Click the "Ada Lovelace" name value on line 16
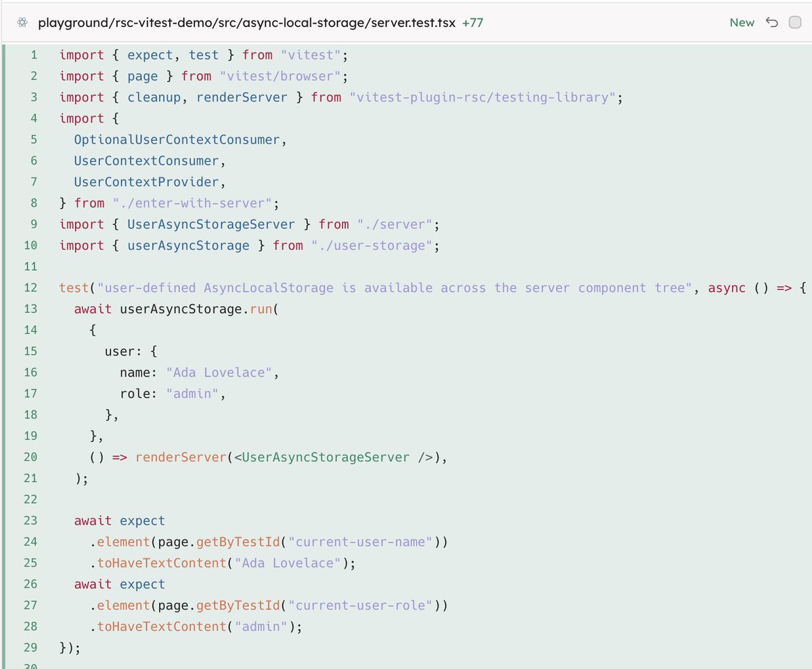Viewport: 812px width, 669px height. coord(219,372)
